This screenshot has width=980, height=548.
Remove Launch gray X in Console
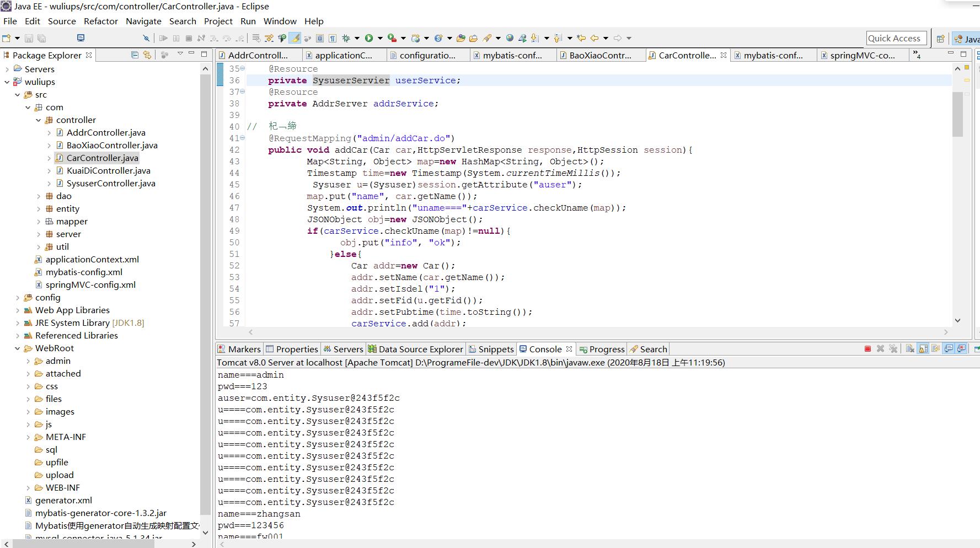click(x=880, y=348)
